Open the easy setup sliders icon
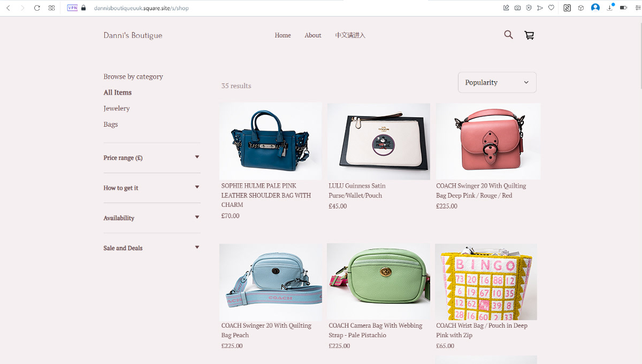The height and width of the screenshot is (364, 642). coord(638,8)
